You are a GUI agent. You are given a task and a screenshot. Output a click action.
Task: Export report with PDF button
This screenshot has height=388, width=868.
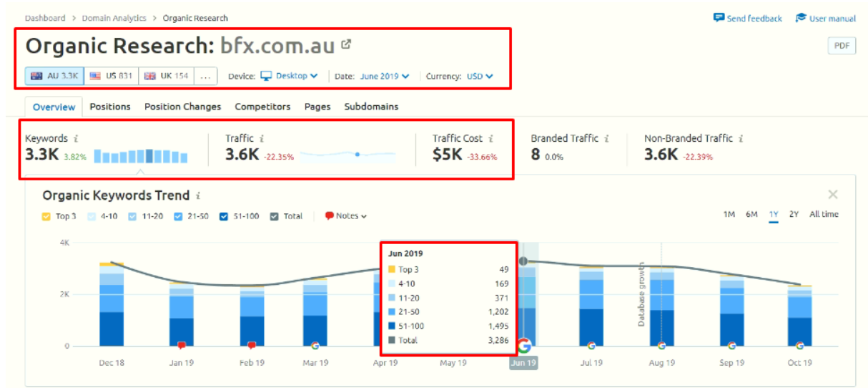pyautogui.click(x=842, y=46)
